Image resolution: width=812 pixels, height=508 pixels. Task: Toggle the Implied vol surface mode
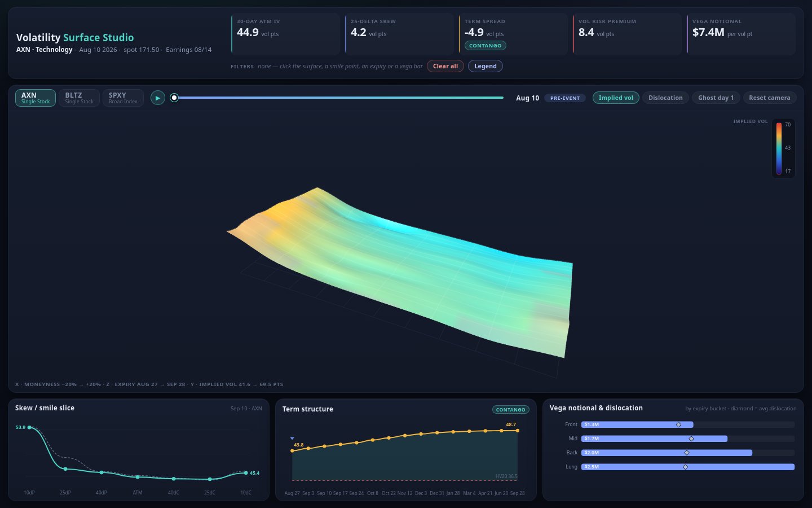click(616, 98)
